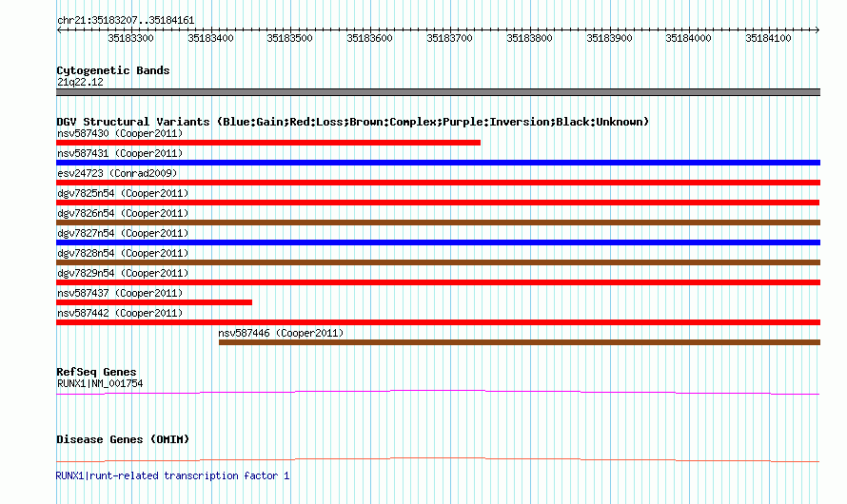Select the brown dgv7828n54 complex bar
The image size is (847, 504).
[438, 262]
